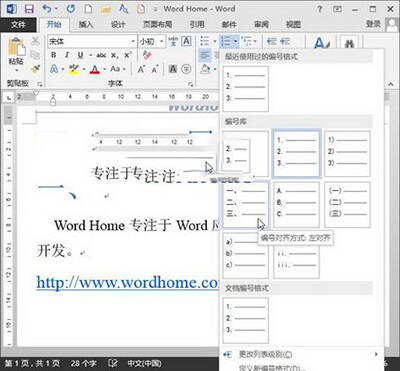Switch to the 插入 ribbon tab
The height and width of the screenshot is (371, 400).
(x=86, y=24)
